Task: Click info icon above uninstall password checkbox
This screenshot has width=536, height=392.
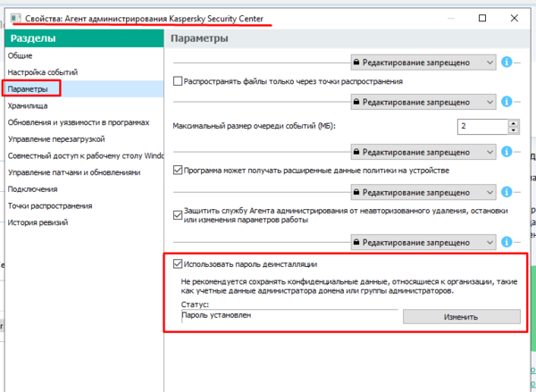Action: pos(507,242)
